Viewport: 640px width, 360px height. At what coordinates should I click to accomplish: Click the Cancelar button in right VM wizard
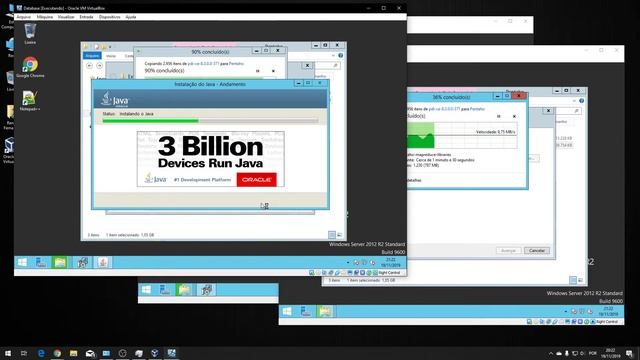(537, 250)
